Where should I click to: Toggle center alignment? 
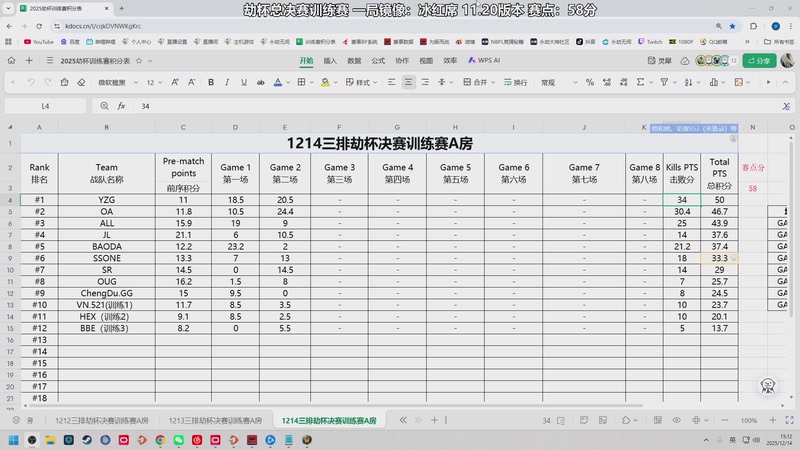click(x=408, y=82)
